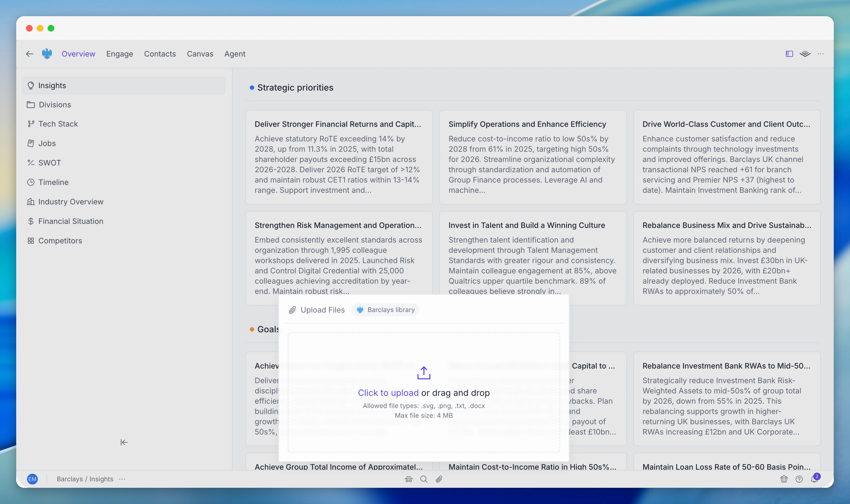Click 'Allowed file types' text in dialog

pos(424,406)
